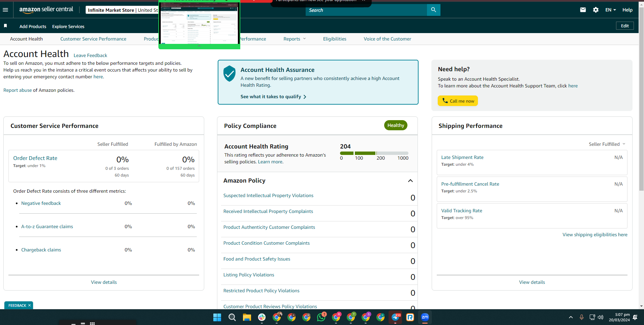
Task: Click View shipping eligibilities here
Action: pos(595,235)
